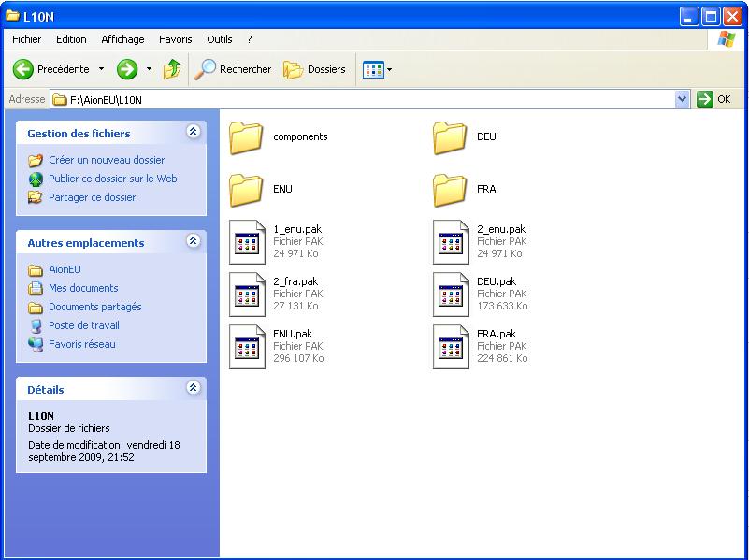Select the 1_enu.pak file icon

(247, 242)
